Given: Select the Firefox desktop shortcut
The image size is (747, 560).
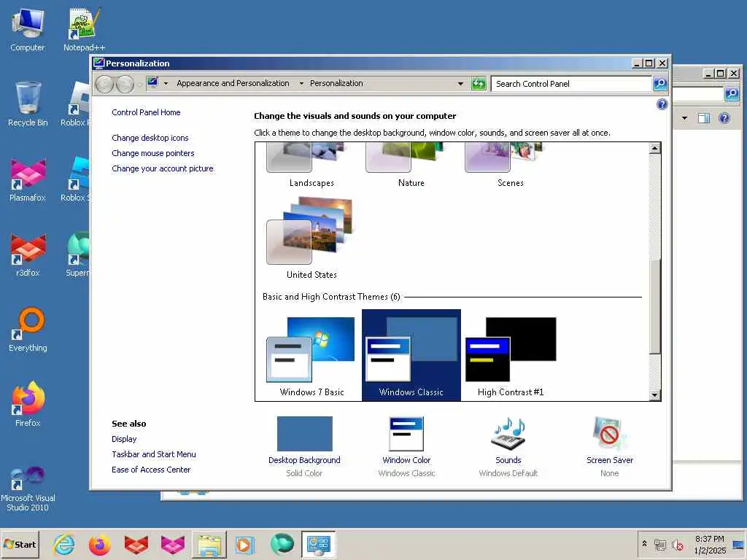Looking at the screenshot, I should [x=28, y=404].
